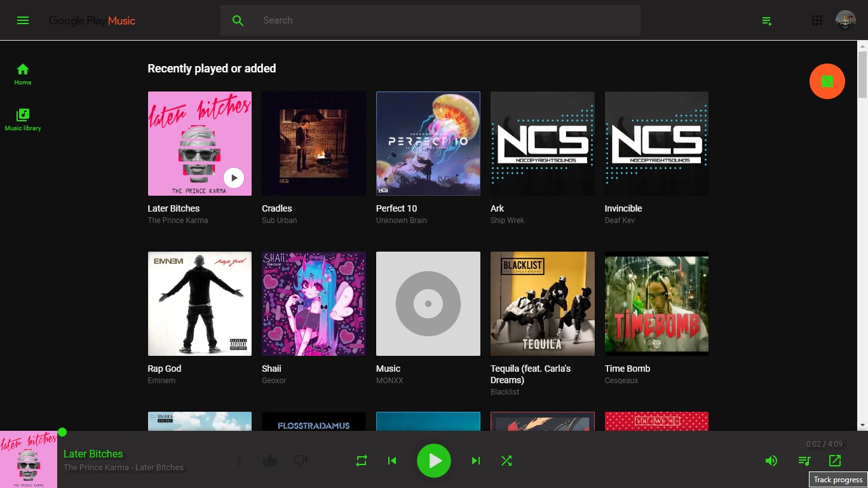868x488 pixels.
Task: Open the account profile avatar
Action: 846,20
